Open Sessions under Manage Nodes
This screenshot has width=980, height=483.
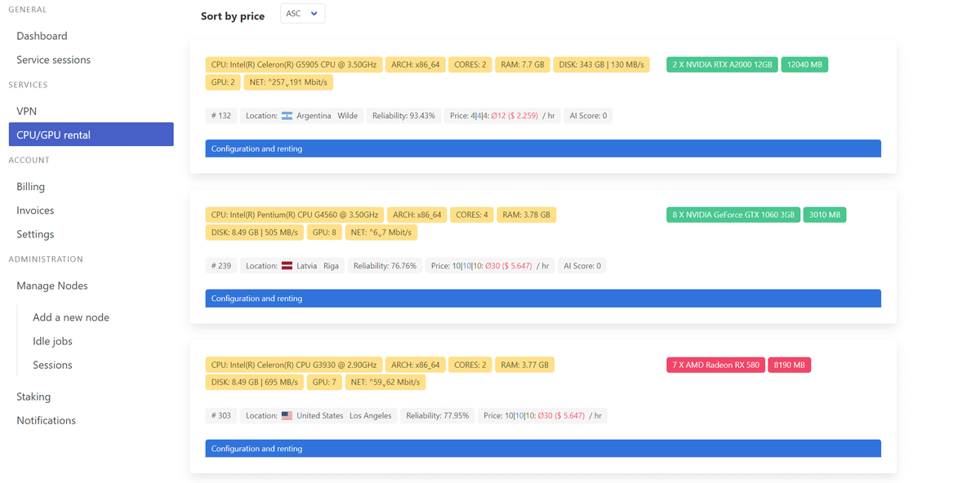(52, 365)
